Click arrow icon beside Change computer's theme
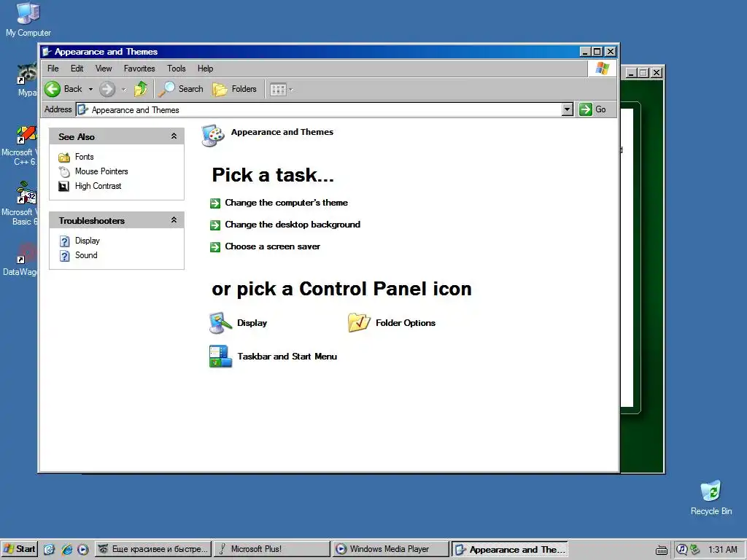Screen dimensions: 747x560 pyautogui.click(x=215, y=203)
